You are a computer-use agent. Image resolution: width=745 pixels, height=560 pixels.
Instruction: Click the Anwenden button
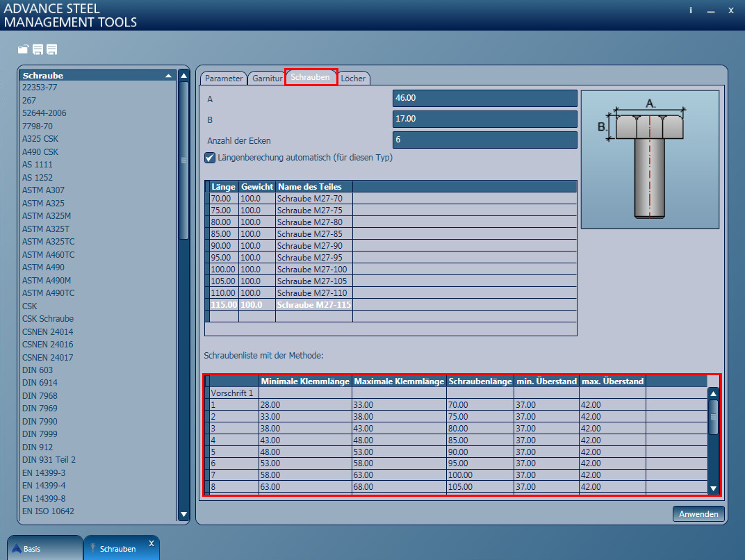click(x=698, y=514)
